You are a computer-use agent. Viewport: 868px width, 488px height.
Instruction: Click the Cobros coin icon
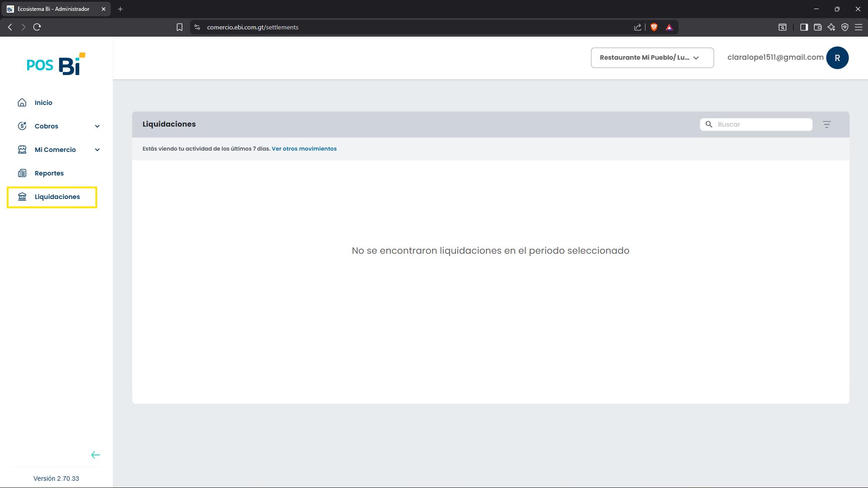(x=22, y=126)
